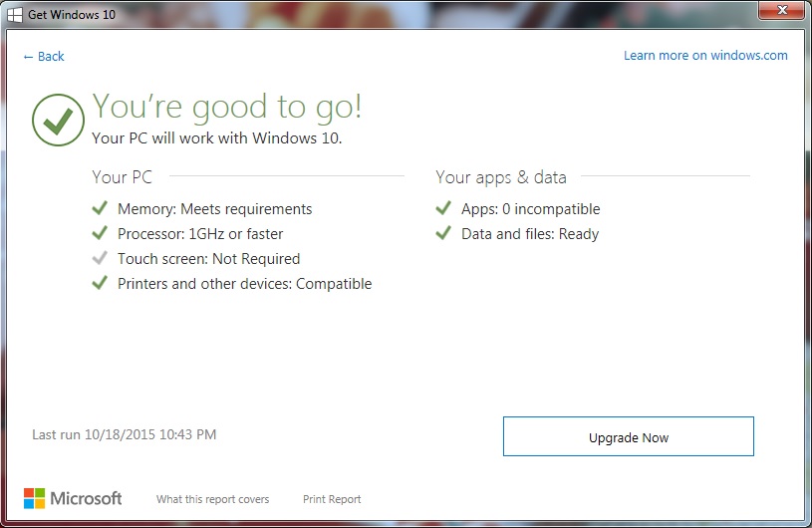Select the text 'Memory: Meets requirements'
The height and width of the screenshot is (528, 812).
click(x=215, y=208)
